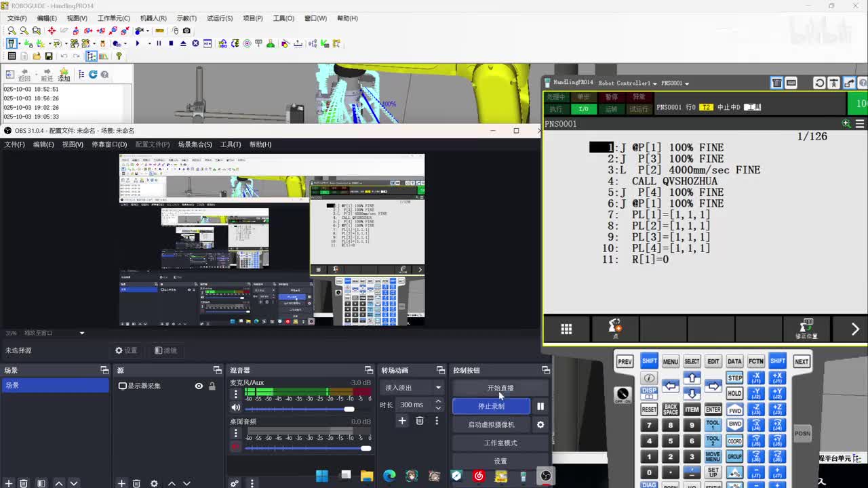Click the zoom icon in the pendant title row
Screen dimensions: 868x488
coord(846,124)
